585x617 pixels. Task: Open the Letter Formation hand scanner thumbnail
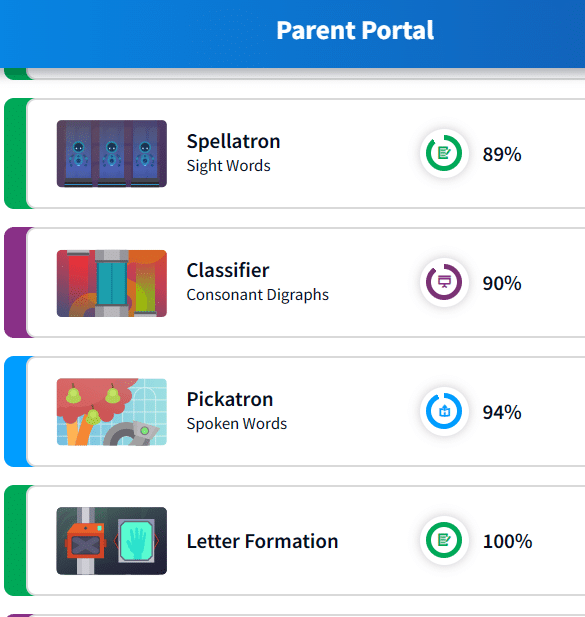(112, 541)
